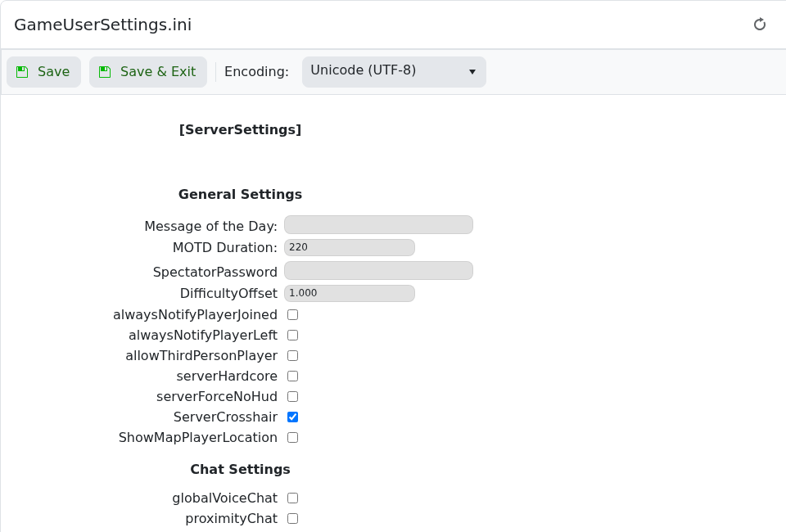Tick the proximityChat checkbox
The width and height of the screenshot is (786, 532).
[x=293, y=518]
